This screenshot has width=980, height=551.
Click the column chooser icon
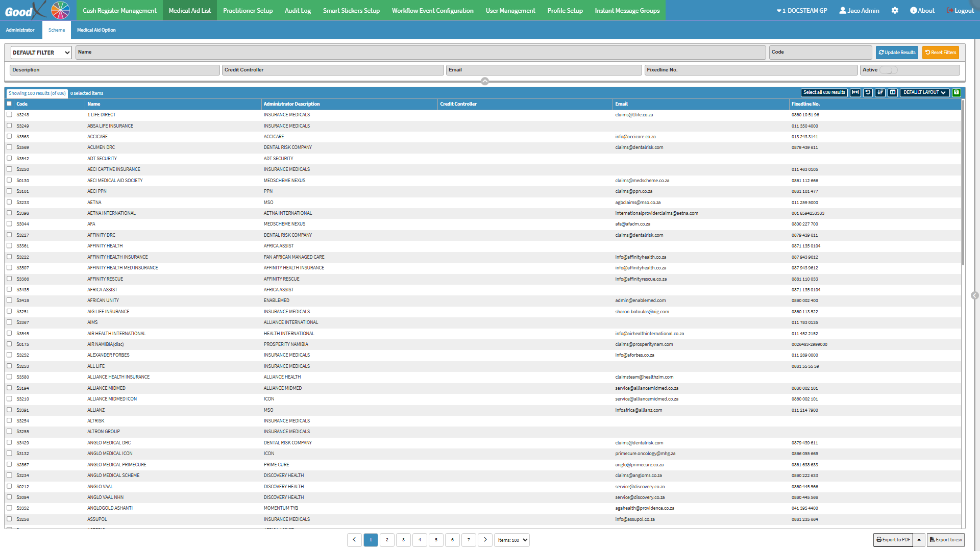tap(893, 92)
